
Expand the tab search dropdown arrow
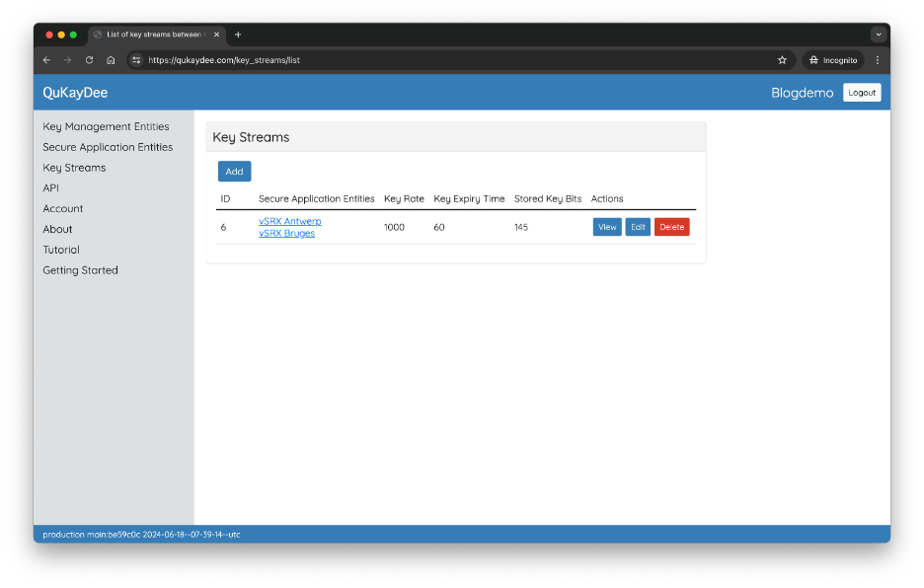pos(878,35)
